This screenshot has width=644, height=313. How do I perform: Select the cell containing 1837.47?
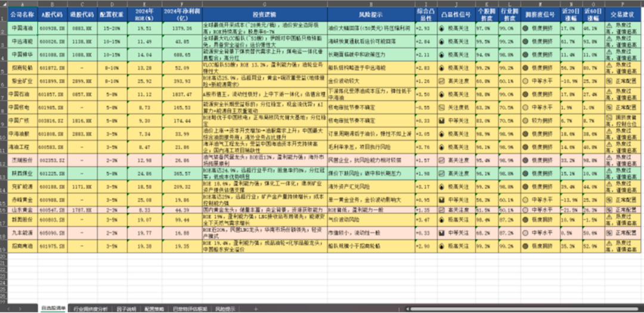182,94
